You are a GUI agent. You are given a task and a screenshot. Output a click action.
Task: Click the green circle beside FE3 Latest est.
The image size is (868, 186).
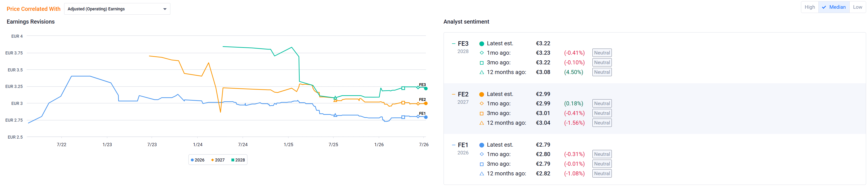click(482, 43)
